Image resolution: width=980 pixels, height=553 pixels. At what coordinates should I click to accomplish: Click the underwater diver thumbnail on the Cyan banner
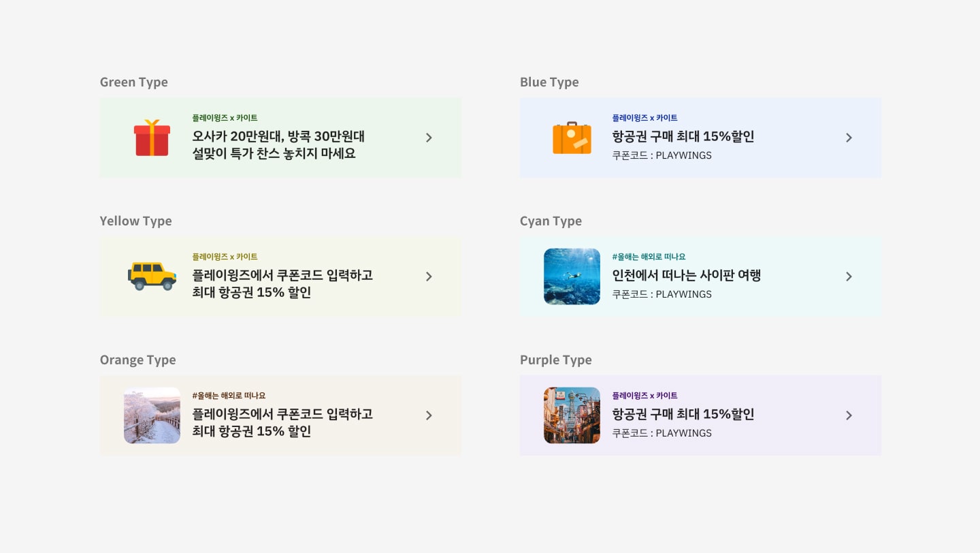(x=572, y=276)
